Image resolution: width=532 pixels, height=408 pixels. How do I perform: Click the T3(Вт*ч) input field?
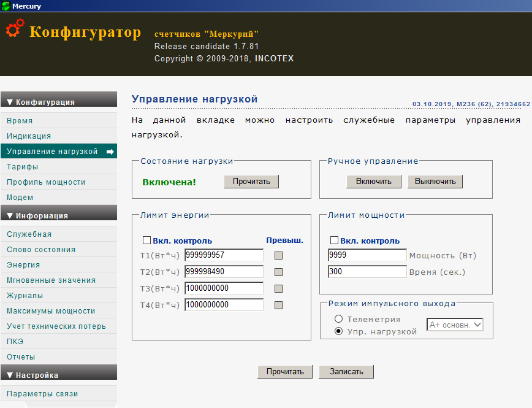[x=224, y=288]
